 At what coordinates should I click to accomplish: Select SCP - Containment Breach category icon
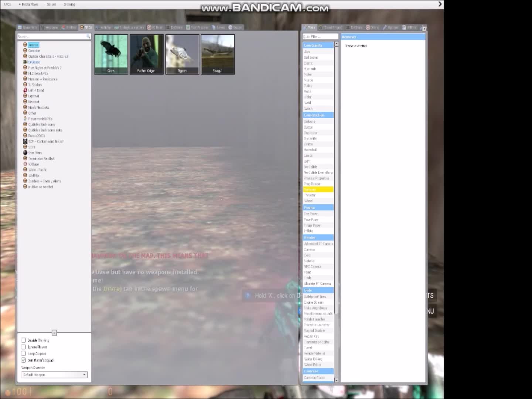[25, 141]
